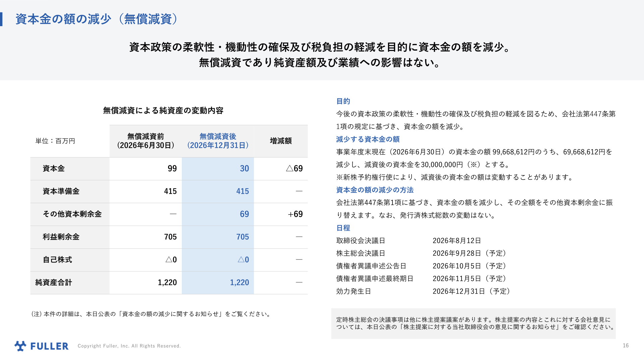
Task: Click black 415 in 資本準備金 row
Action: point(170,191)
